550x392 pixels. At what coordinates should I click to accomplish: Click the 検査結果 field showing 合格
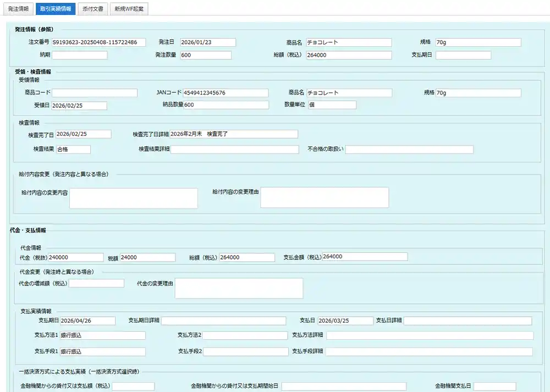point(73,149)
